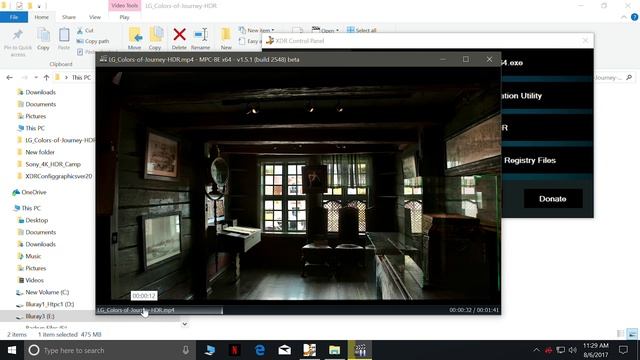Click the Move to icon
This screenshot has width=640, height=360.
click(x=135, y=36)
